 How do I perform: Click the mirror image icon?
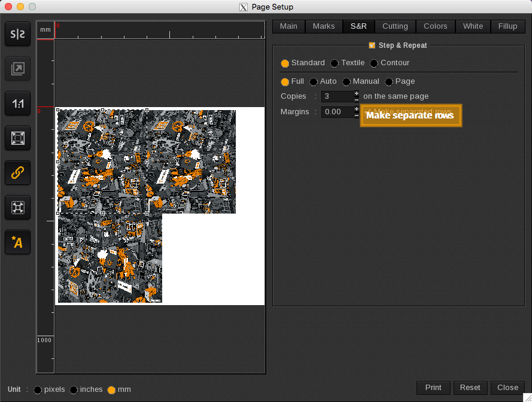[18, 35]
